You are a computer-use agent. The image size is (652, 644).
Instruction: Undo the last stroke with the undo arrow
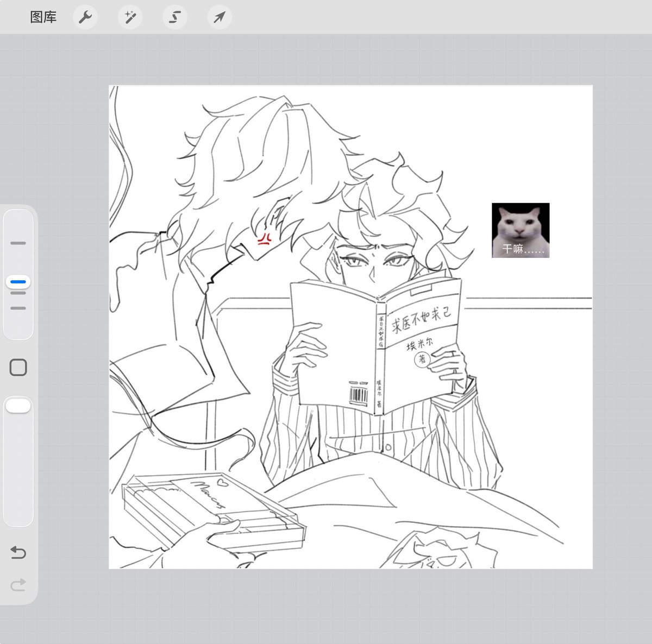tap(18, 553)
